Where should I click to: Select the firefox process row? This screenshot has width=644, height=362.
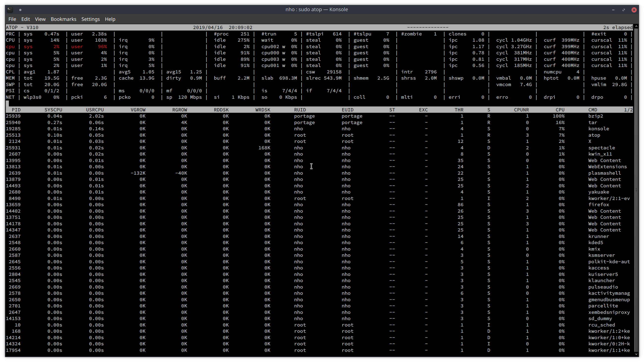point(300,204)
